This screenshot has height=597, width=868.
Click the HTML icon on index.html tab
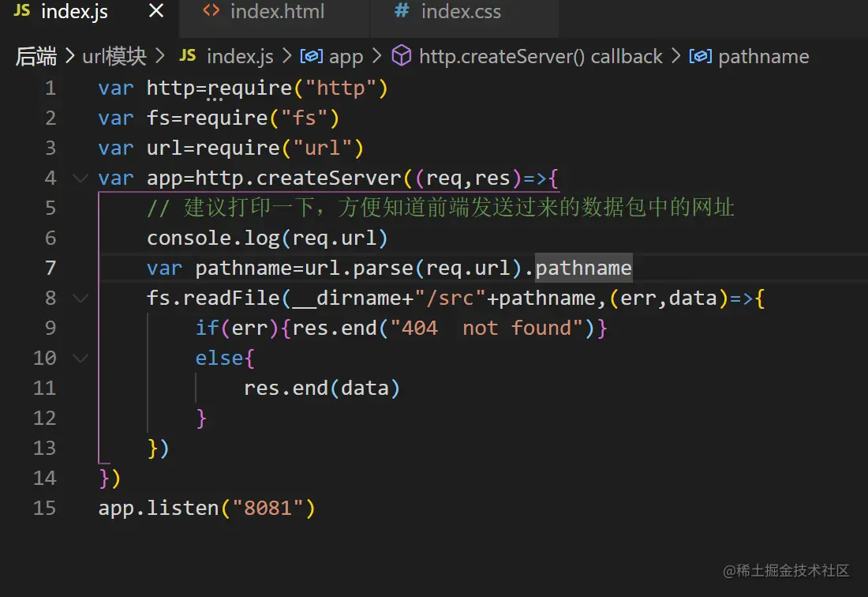click(211, 10)
